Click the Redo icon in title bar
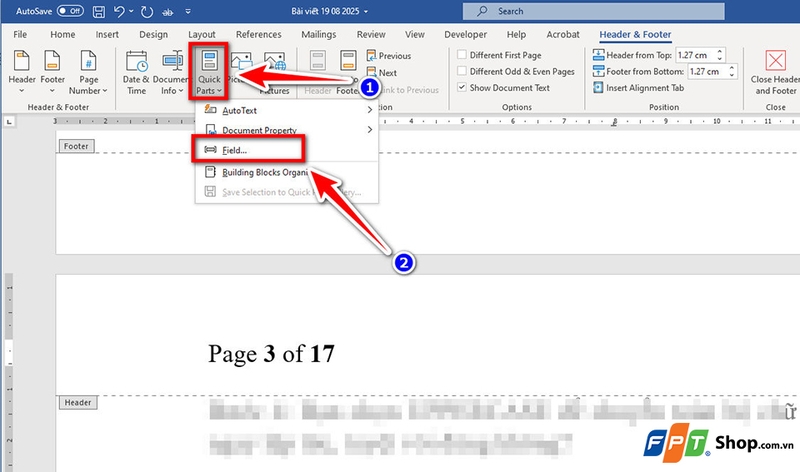This screenshot has width=800, height=472. tap(147, 11)
